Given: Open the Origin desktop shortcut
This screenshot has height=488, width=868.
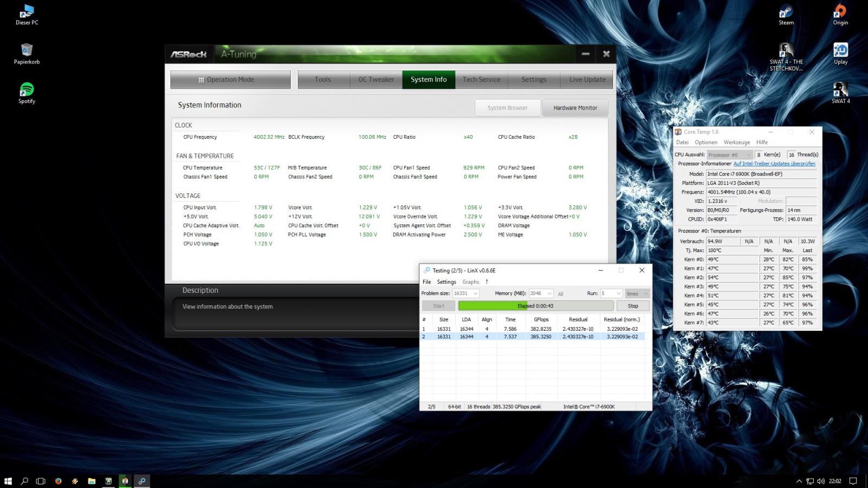Looking at the screenshot, I should (x=840, y=15).
